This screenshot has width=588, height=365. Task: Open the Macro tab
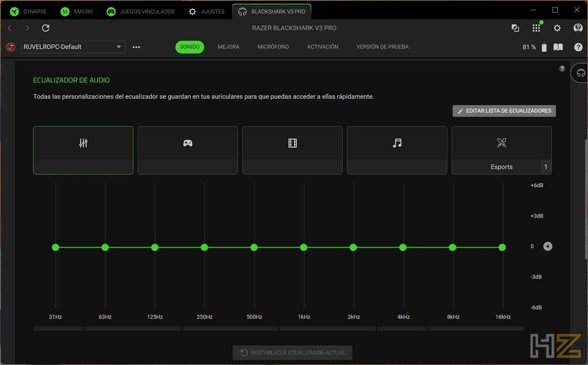[77, 12]
